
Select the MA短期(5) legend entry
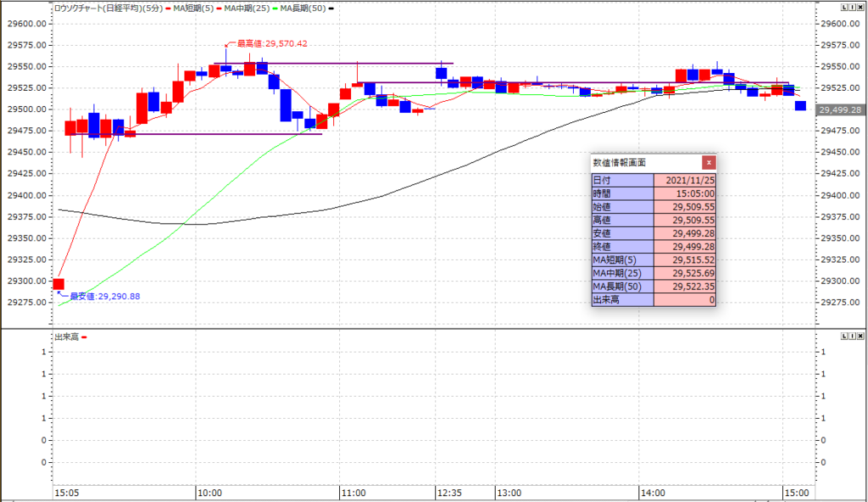click(x=193, y=8)
